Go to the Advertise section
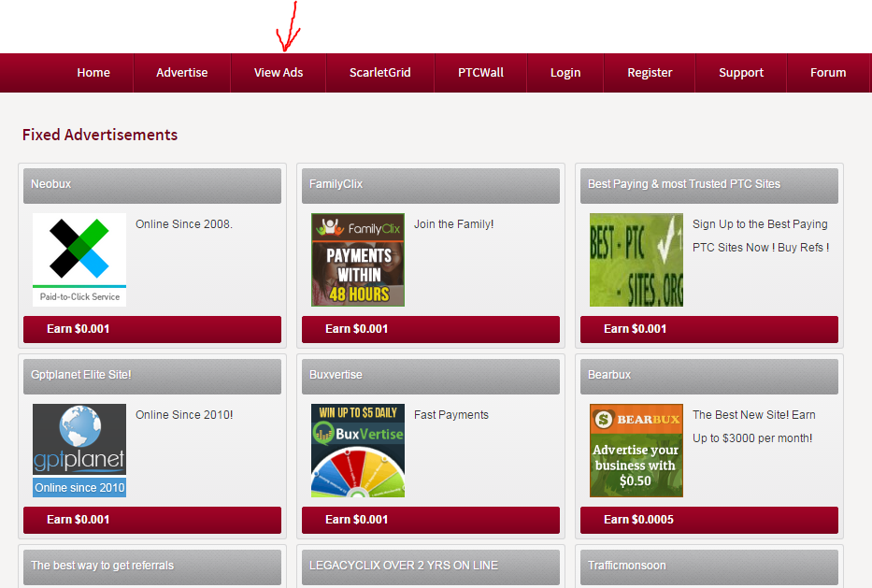The image size is (872, 588). 181,72
